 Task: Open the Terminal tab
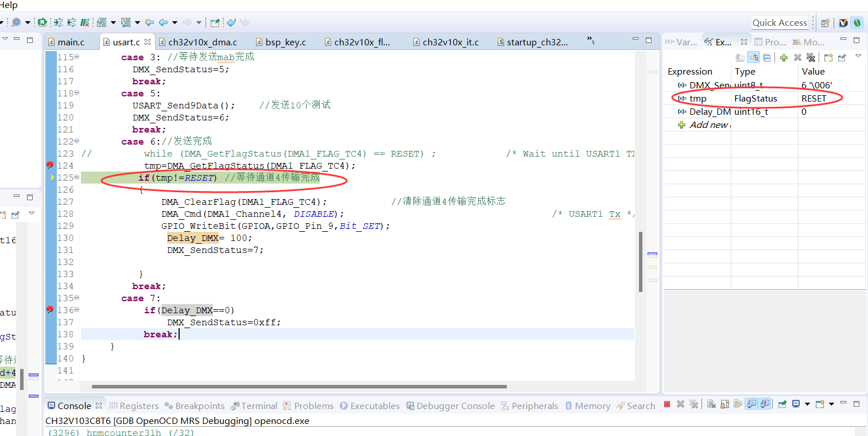[x=254, y=406]
